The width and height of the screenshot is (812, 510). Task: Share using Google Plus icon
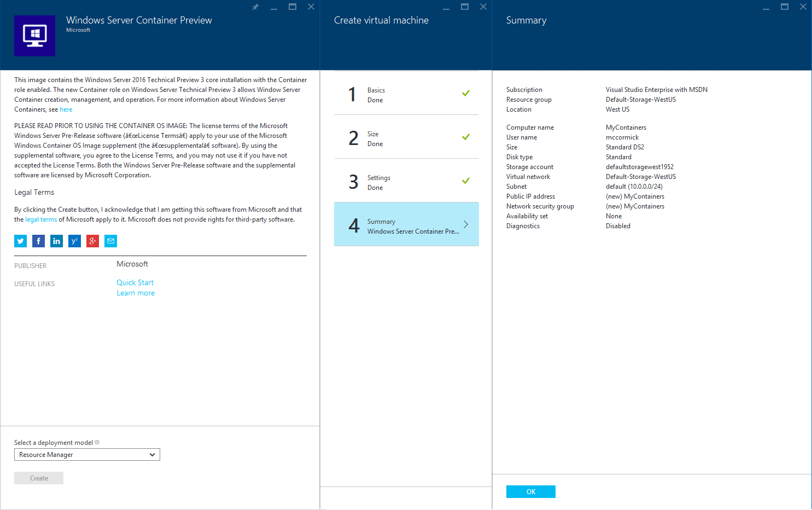[x=92, y=241]
